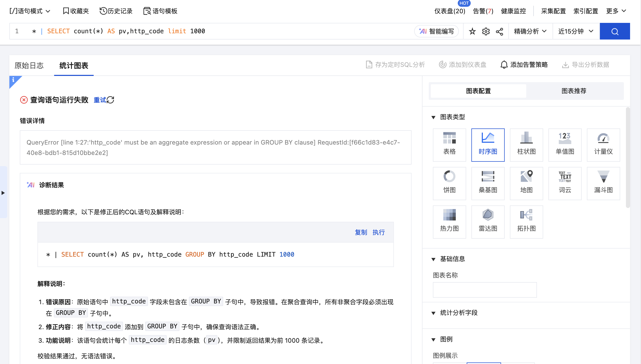The width and height of the screenshot is (641, 364).
Task: Open query settings gear icon
Action: click(486, 31)
